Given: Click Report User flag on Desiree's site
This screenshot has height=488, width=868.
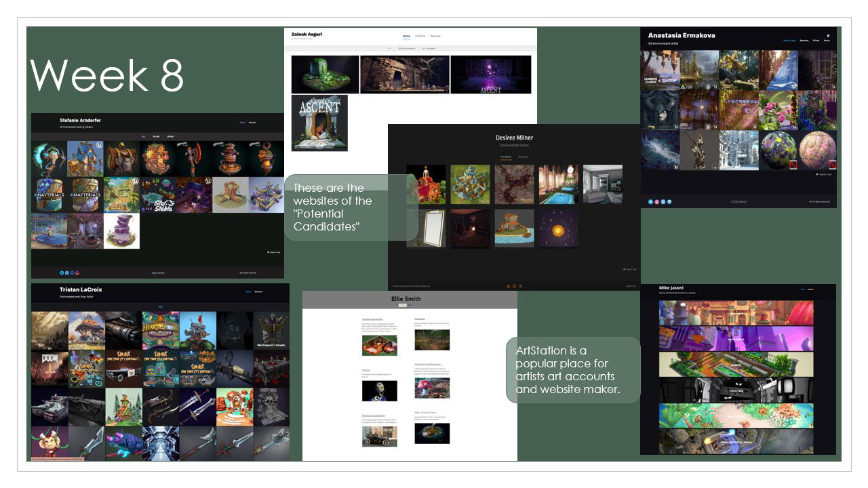Looking at the screenshot, I should click(629, 269).
